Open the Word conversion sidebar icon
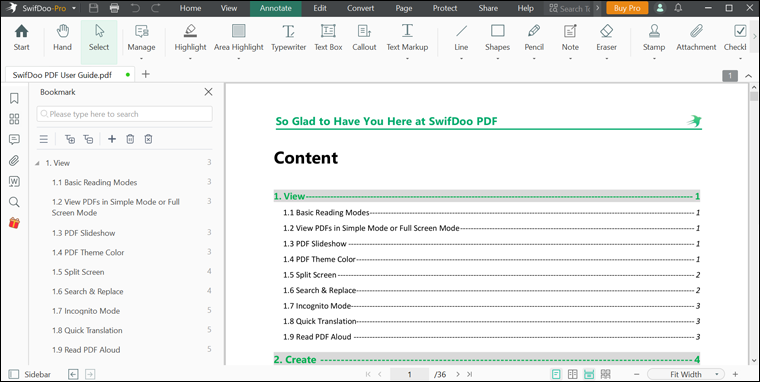This screenshot has height=382, width=760. [15, 181]
